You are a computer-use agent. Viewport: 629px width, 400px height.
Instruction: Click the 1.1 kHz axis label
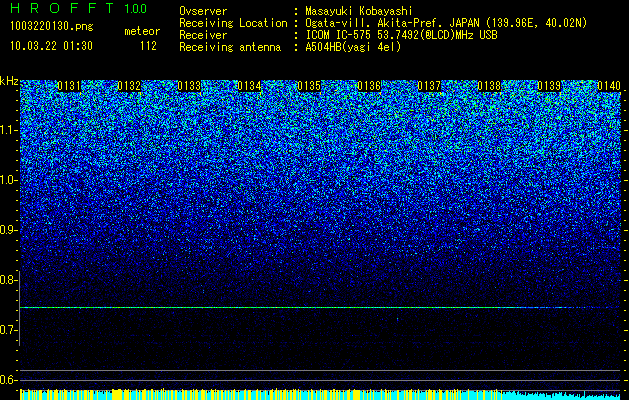8,130
